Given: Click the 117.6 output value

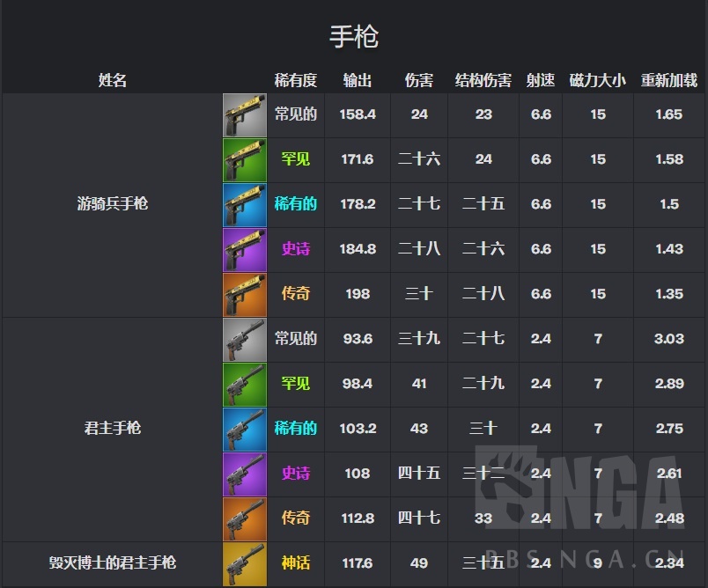Looking at the screenshot, I should click(x=358, y=563).
